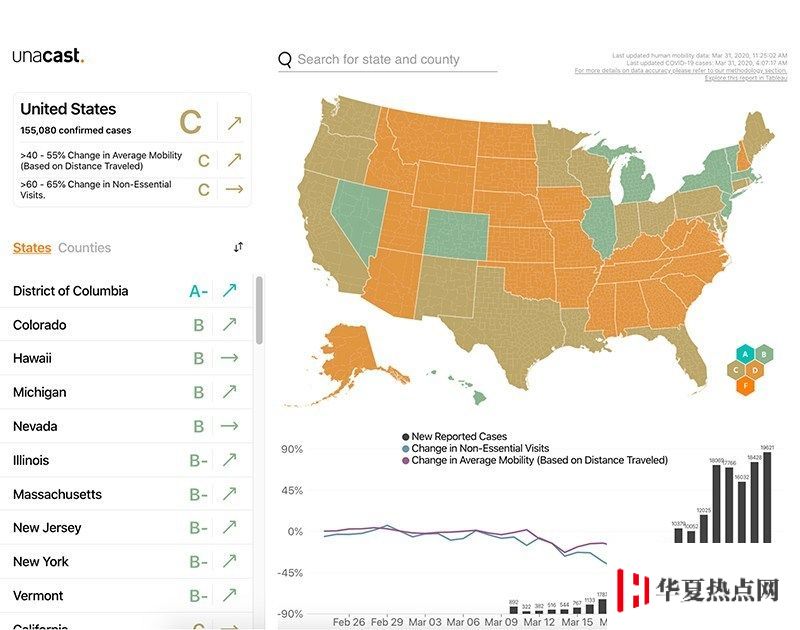Select Michigan row in the list

(x=127, y=392)
